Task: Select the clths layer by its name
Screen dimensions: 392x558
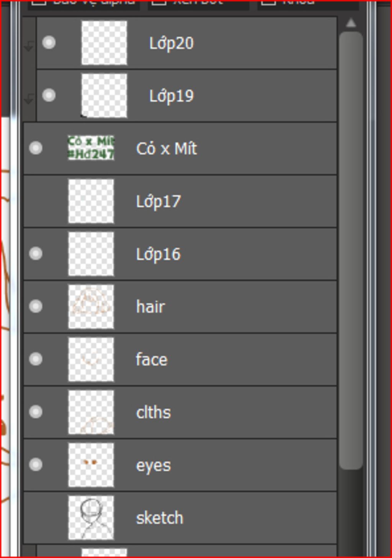Action: click(x=154, y=413)
